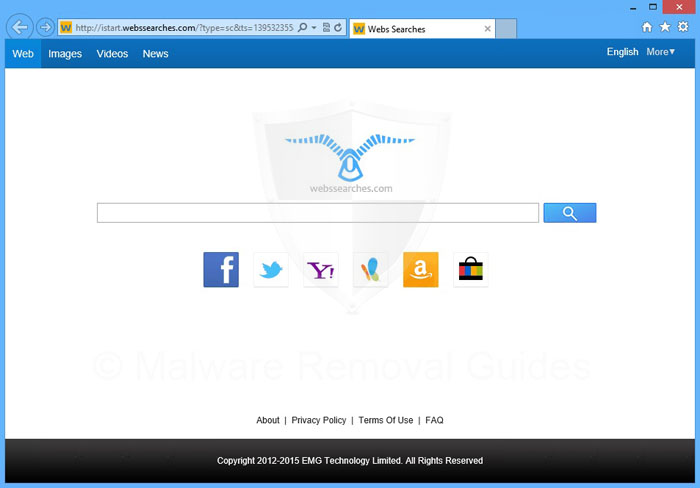This screenshot has width=700, height=488.
Task: Refresh the page with the reload icon
Action: (x=338, y=28)
